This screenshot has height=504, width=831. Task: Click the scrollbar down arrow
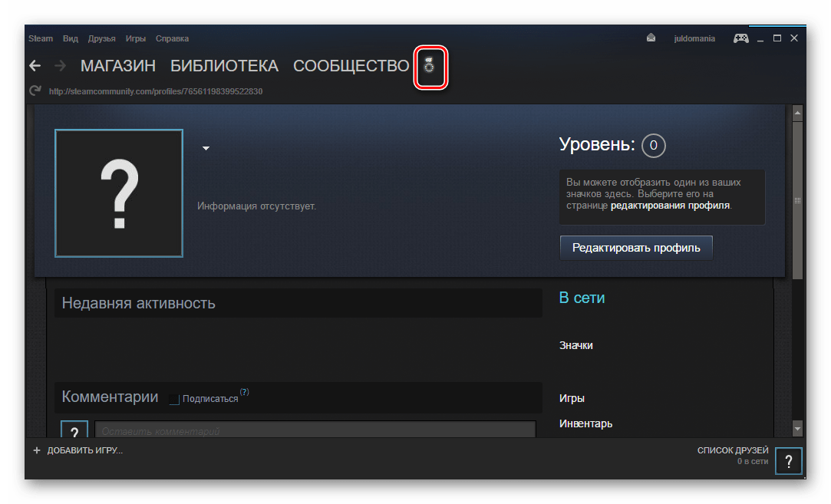pos(797,428)
